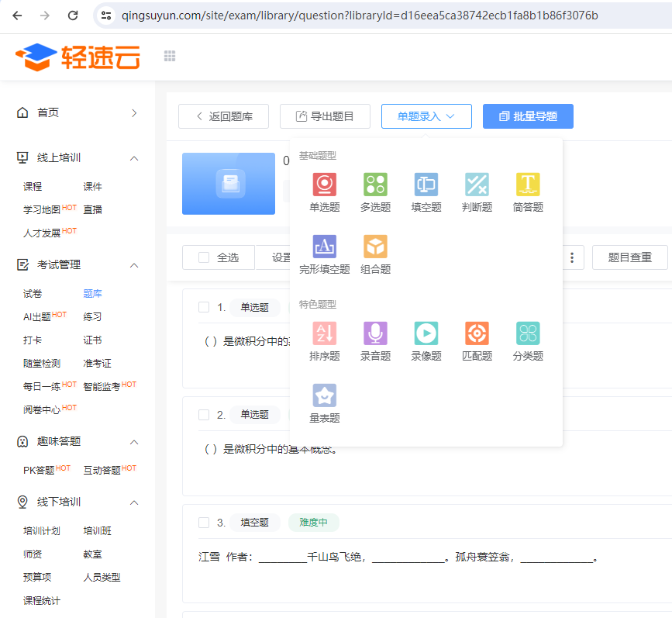Screen dimensions: 672x618
Task: Click the browser address bar URL
Action: pos(360,16)
